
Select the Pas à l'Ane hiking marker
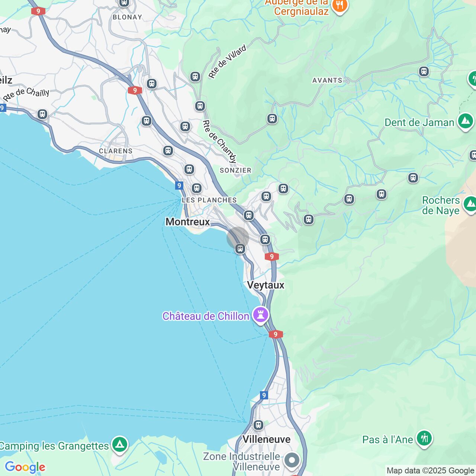424,438
